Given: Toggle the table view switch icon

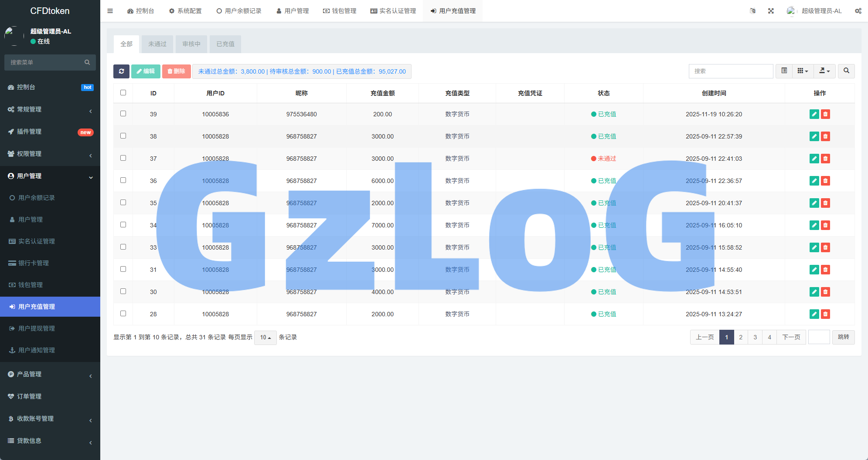Looking at the screenshot, I should (784, 71).
